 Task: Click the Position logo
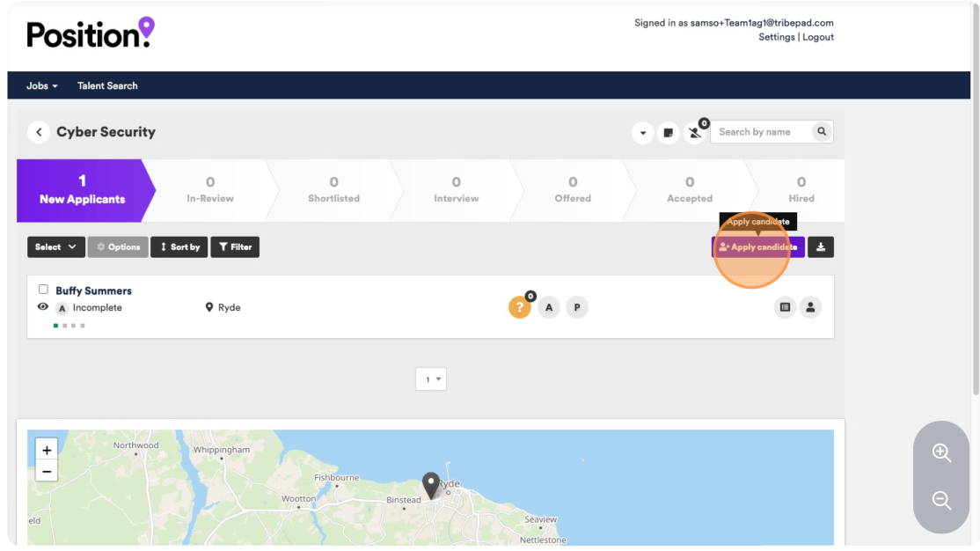(x=91, y=33)
